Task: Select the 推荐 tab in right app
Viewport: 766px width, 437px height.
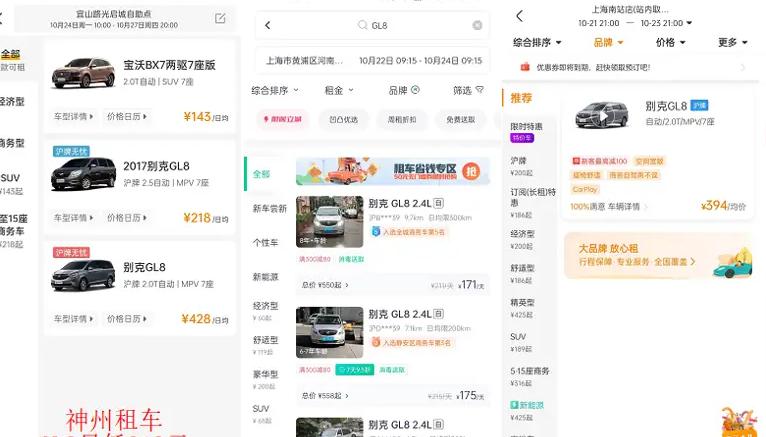Action: (521, 98)
